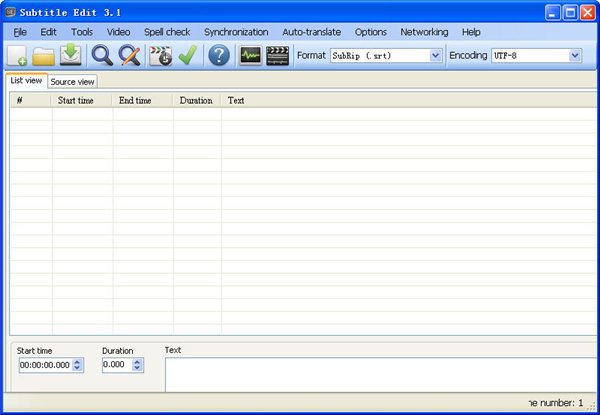
Task: Open the Spell check menu
Action: [x=167, y=32]
